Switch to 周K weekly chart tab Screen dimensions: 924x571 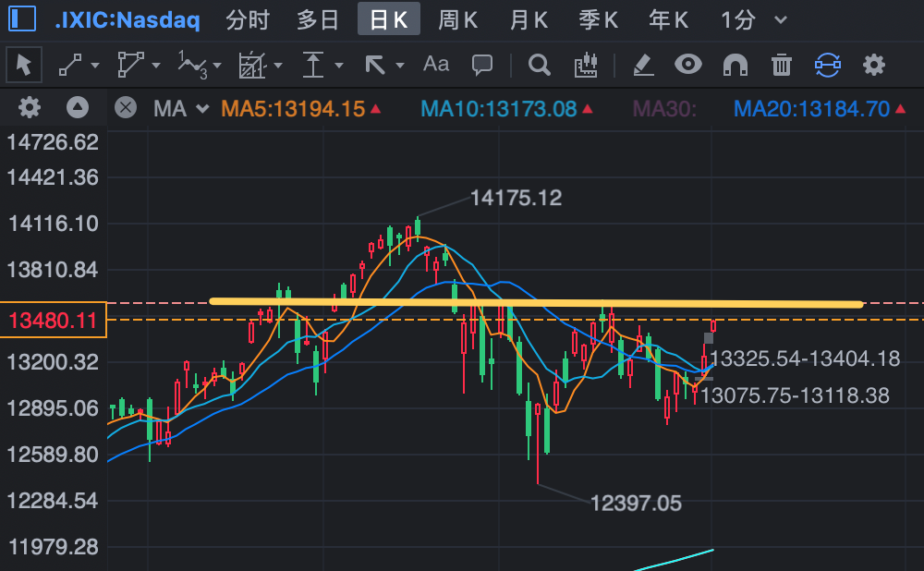click(457, 20)
